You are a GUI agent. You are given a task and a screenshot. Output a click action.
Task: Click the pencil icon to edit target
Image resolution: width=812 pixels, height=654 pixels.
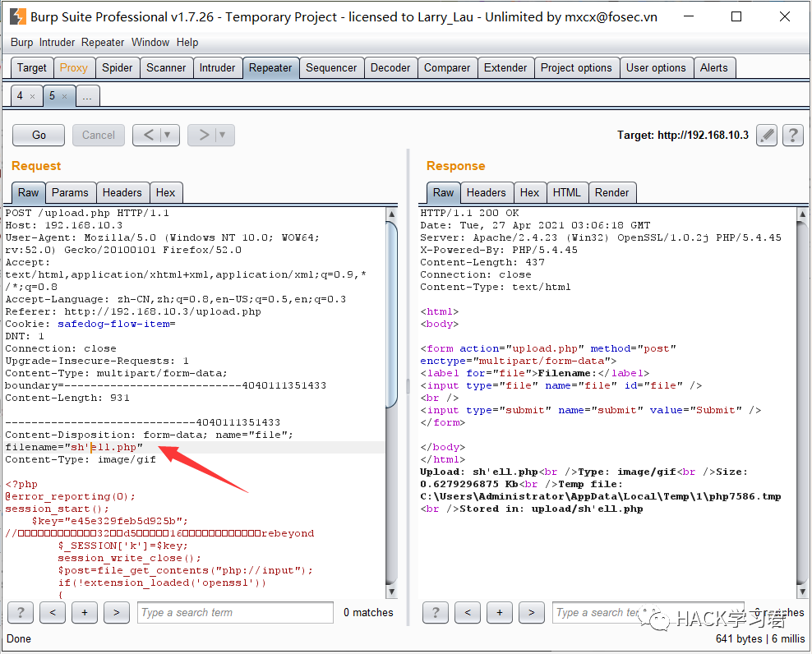click(x=767, y=135)
